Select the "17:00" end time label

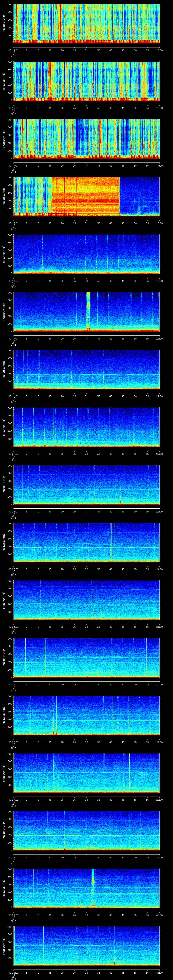160,166
